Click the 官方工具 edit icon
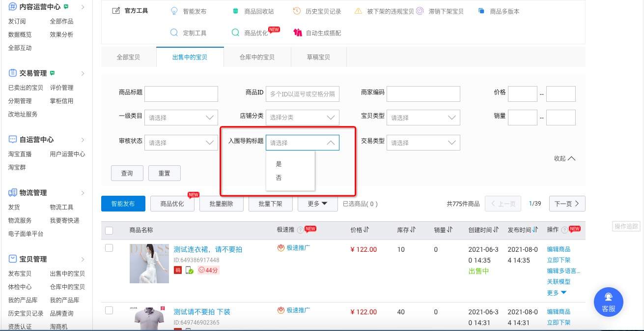Viewport: 644px width, 331px height. tap(116, 11)
